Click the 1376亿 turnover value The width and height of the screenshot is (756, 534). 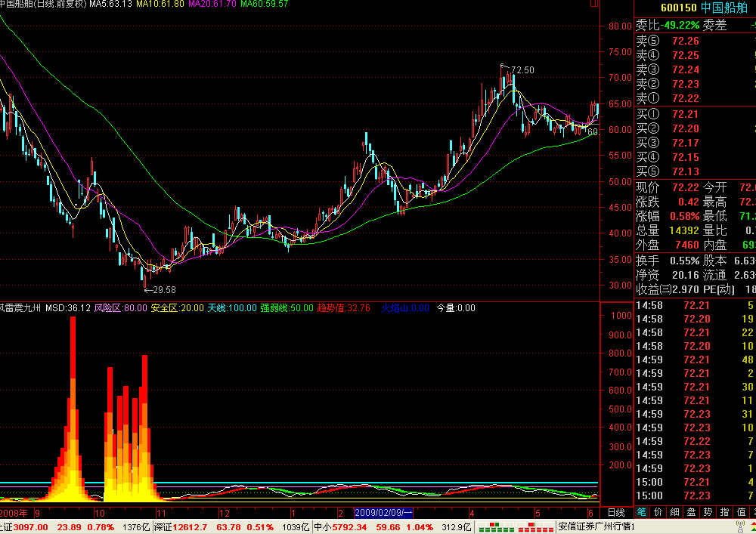136,527
